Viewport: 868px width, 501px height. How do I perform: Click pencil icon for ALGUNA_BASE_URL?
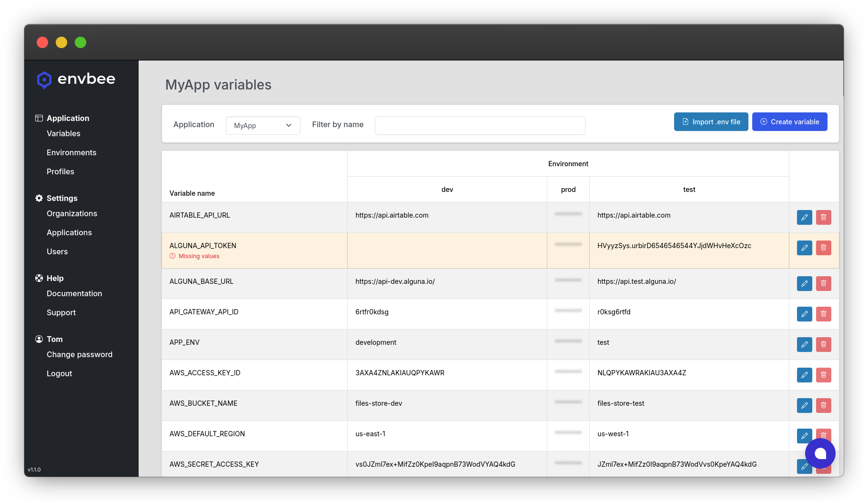click(804, 283)
